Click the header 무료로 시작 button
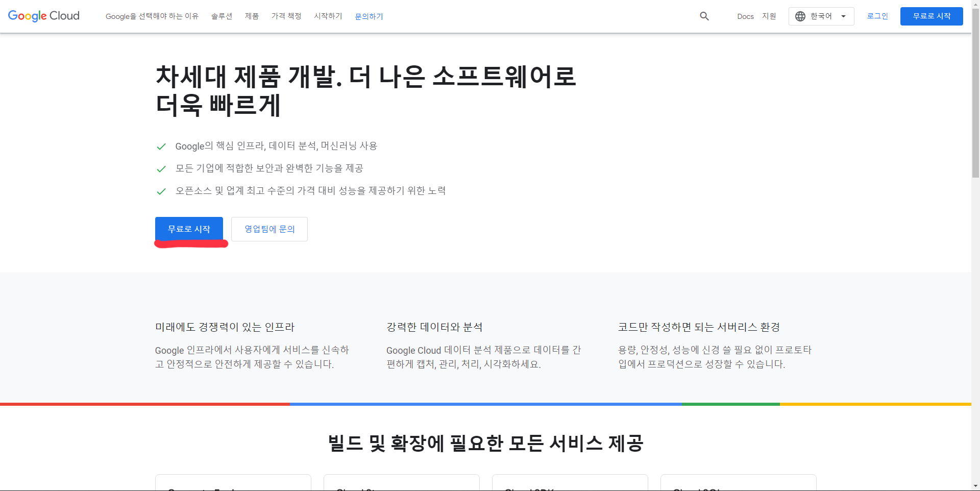Image resolution: width=980 pixels, height=491 pixels. (932, 16)
